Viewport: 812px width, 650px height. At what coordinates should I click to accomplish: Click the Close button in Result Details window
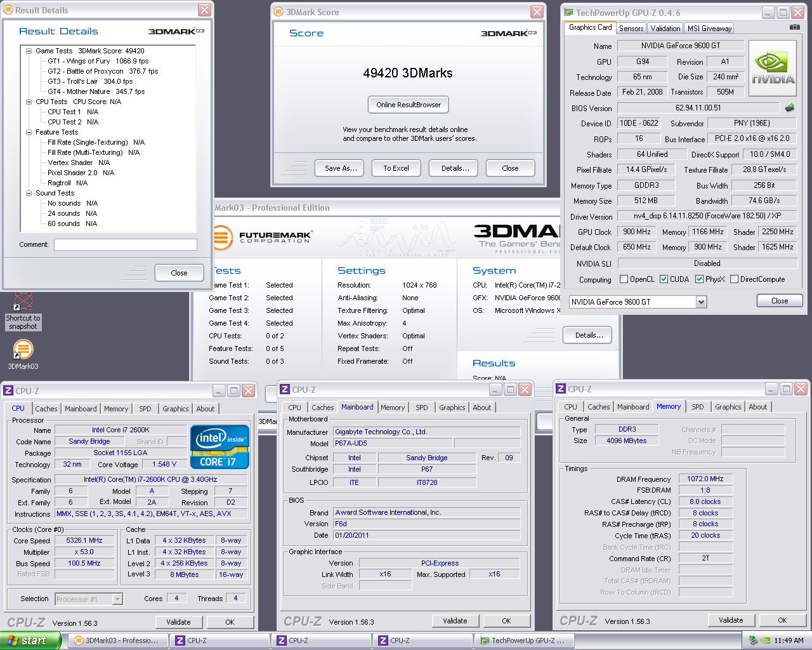[179, 273]
